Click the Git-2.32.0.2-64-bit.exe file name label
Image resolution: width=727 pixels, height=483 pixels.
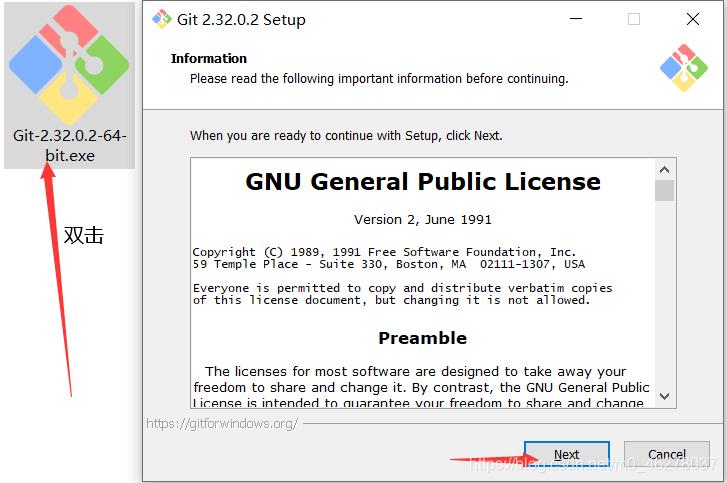click(70, 146)
